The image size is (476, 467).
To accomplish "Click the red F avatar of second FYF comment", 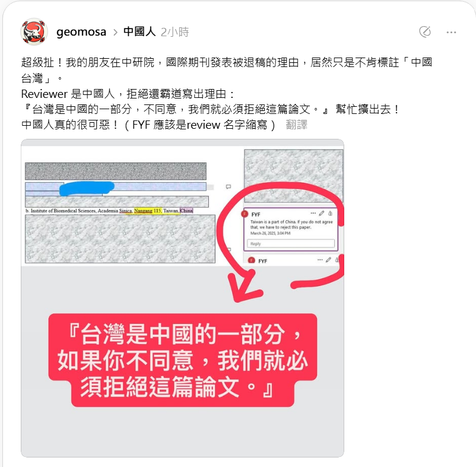I will point(252,260).
